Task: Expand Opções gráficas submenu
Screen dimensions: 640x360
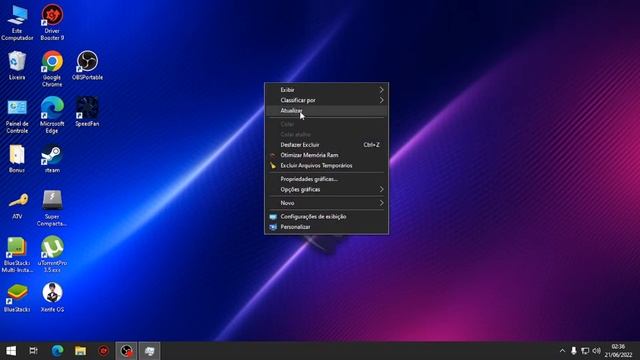Action: 327,189
